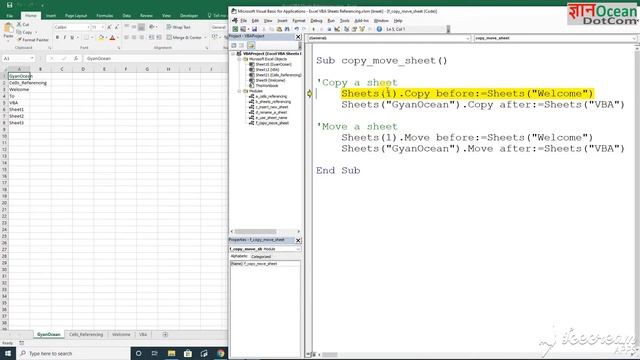Click the Fill Color bucket icon

click(x=100, y=38)
